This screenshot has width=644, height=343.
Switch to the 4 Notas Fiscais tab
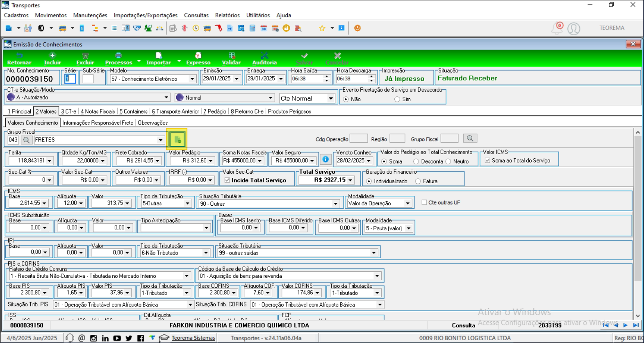click(x=98, y=111)
